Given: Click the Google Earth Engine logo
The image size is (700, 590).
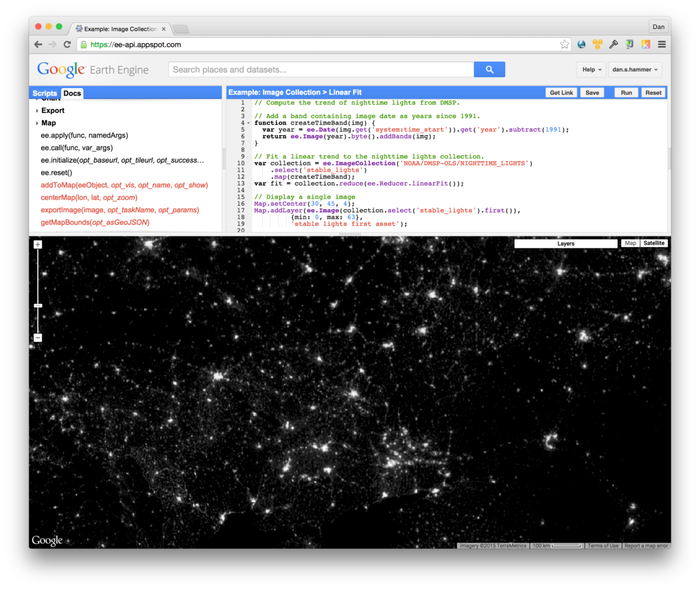Looking at the screenshot, I should (93, 69).
